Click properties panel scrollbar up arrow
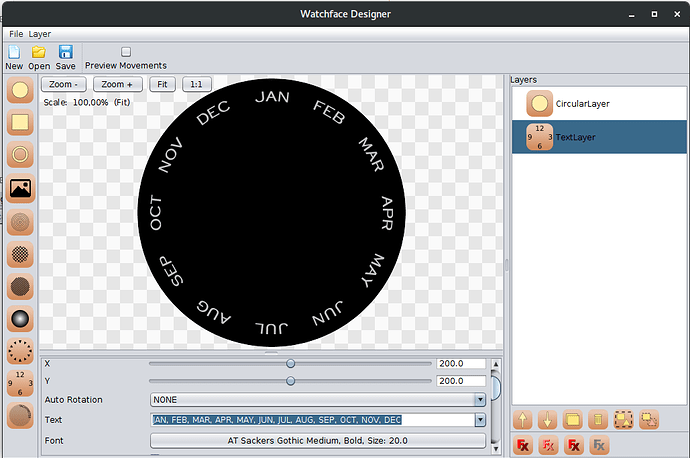 (x=495, y=364)
